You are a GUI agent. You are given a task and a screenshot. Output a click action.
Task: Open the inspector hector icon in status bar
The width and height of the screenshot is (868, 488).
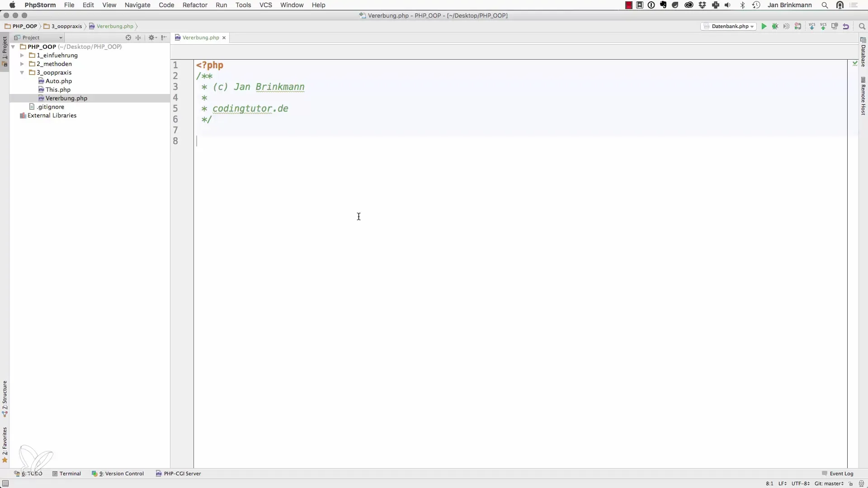(862, 483)
